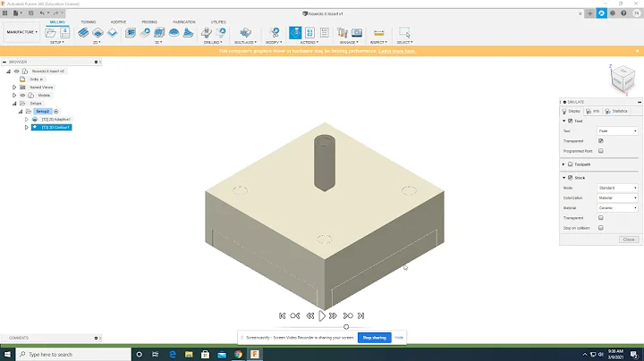Open the Colorization dropdown

pyautogui.click(x=617, y=197)
